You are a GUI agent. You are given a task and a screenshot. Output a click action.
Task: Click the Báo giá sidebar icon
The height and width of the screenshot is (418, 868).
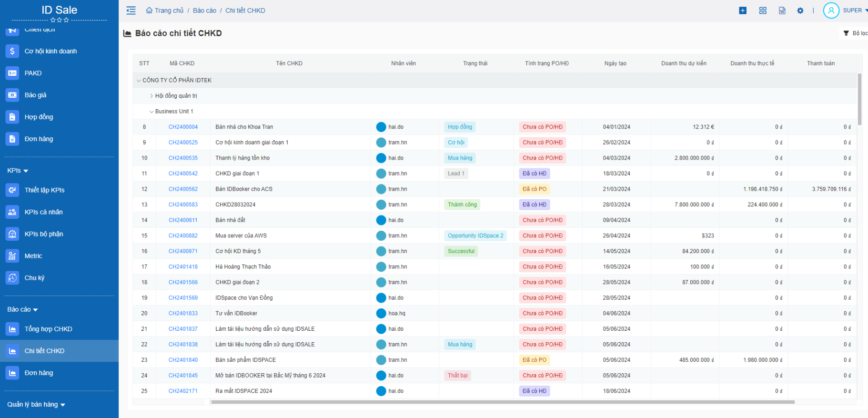(x=12, y=95)
